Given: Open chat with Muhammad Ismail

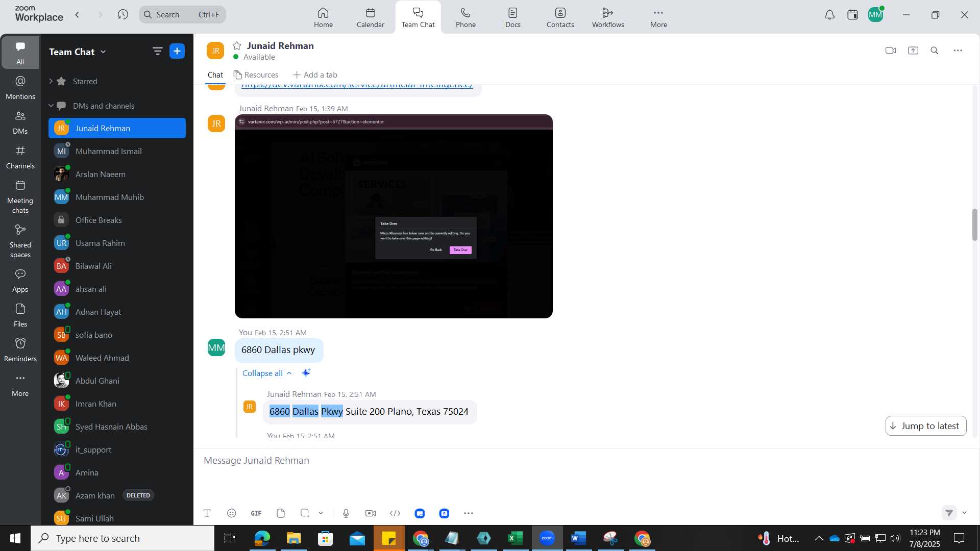Looking at the screenshot, I should (117, 151).
